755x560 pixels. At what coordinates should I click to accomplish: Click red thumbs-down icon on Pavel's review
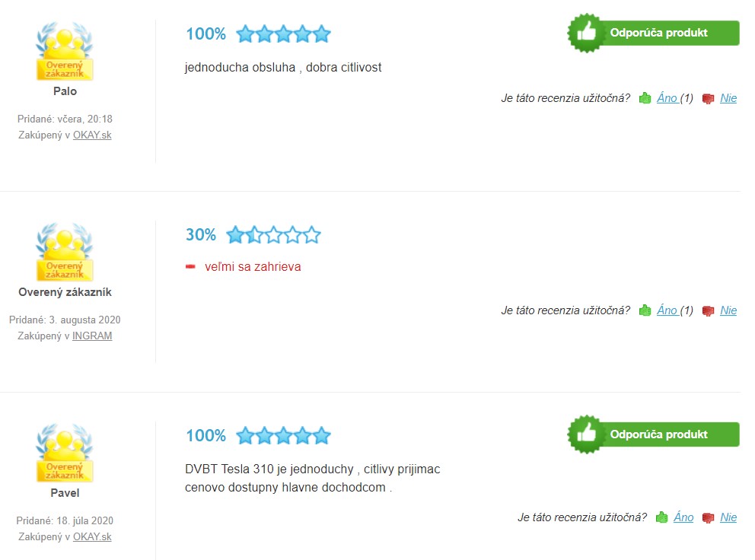[x=708, y=518]
